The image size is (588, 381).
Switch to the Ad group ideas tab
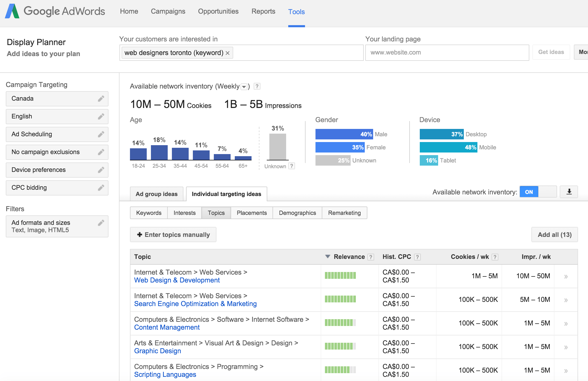point(156,194)
